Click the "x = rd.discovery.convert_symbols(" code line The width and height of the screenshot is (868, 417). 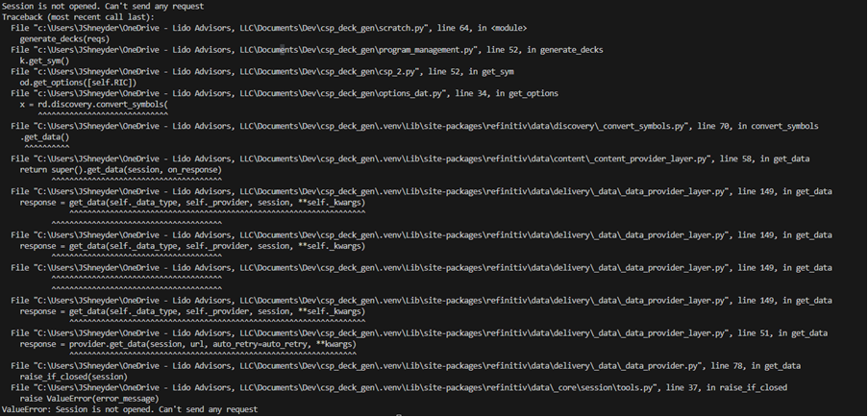click(94, 104)
